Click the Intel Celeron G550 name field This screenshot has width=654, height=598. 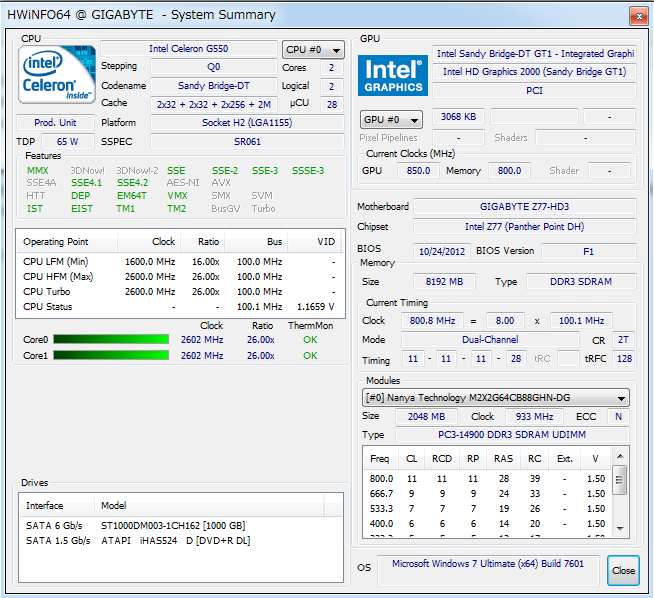pyautogui.click(x=188, y=48)
